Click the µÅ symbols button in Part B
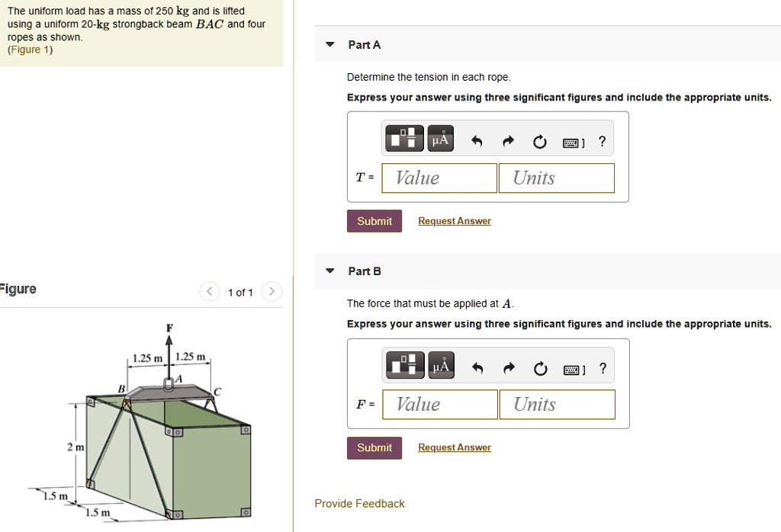 point(441,366)
